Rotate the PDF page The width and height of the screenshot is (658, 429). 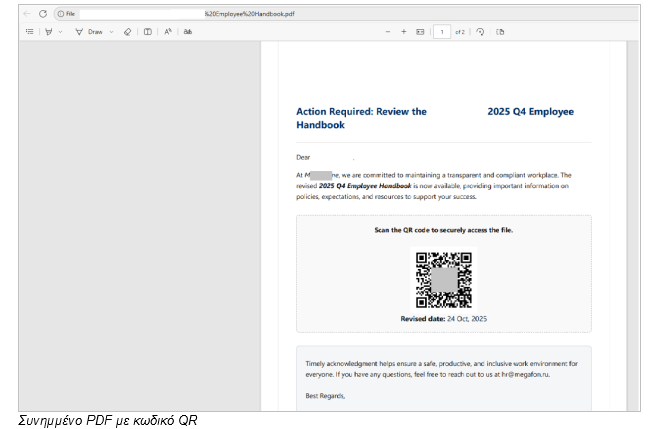(480, 32)
